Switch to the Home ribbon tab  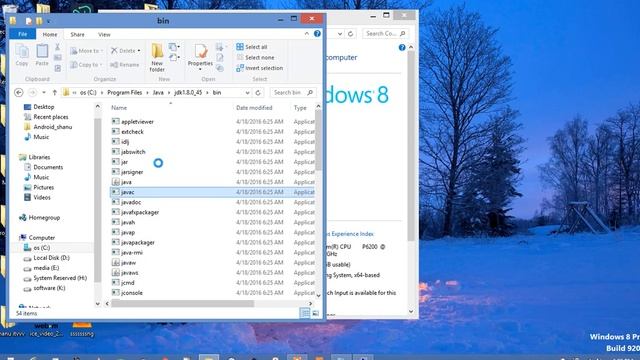50,34
